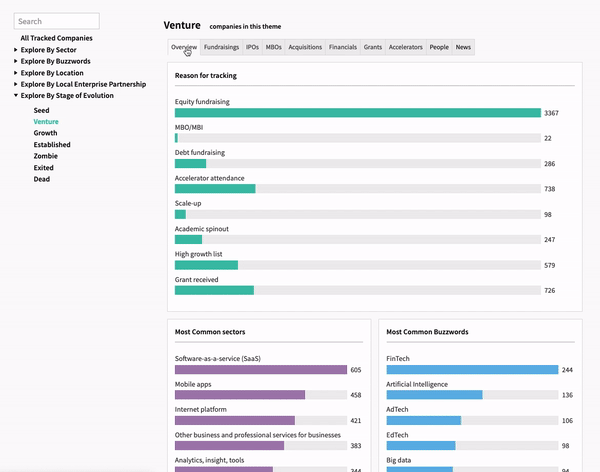Click the FinTech blue buzzword bar
600x472 pixels.
coord(472,369)
